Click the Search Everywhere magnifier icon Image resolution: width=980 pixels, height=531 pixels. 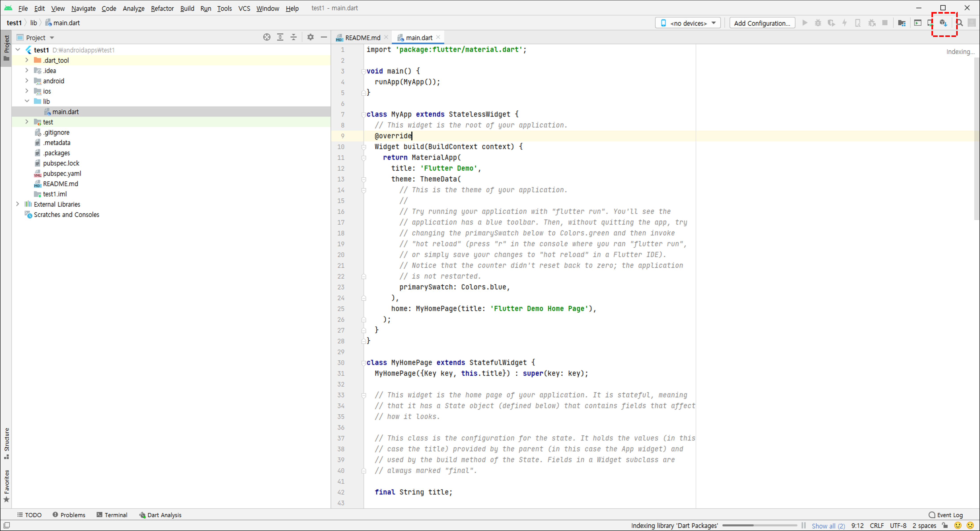point(960,23)
